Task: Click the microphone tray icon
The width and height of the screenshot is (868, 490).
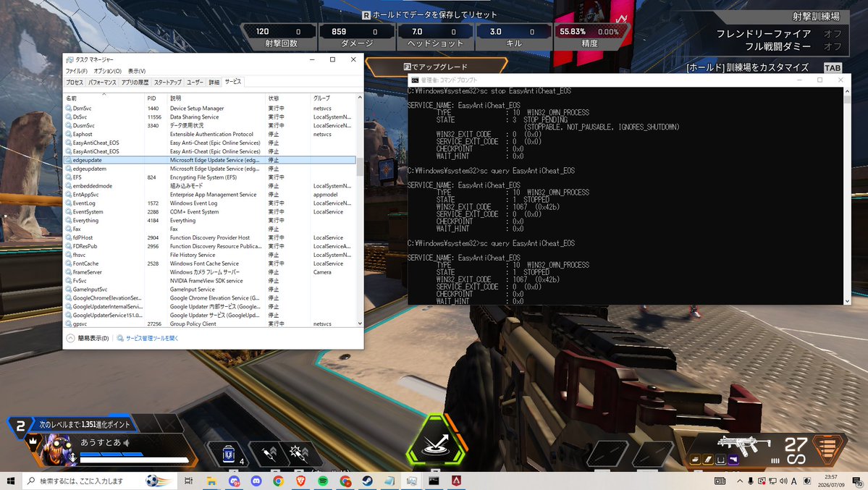Action: (x=751, y=481)
